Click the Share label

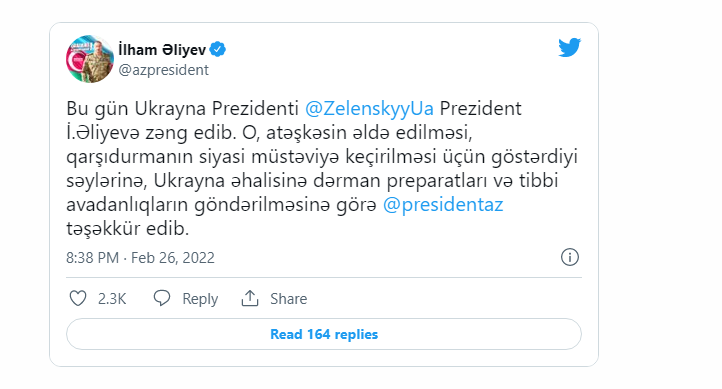pos(288,299)
